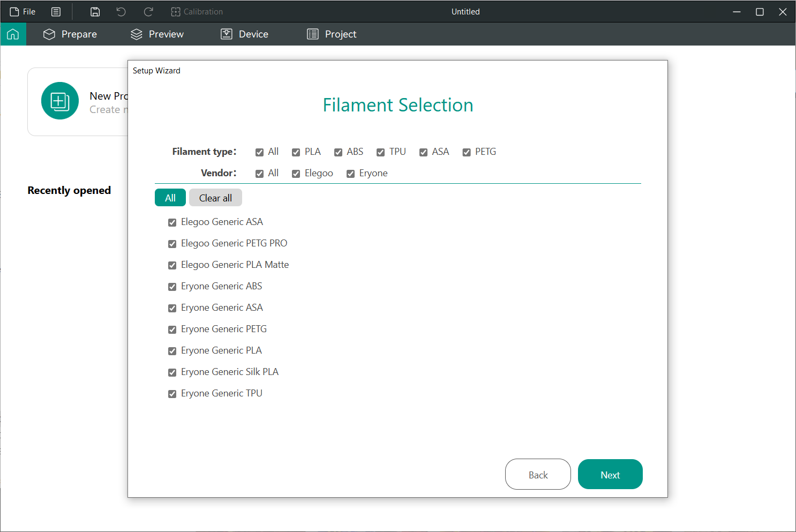Click the Clear all button
This screenshot has height=532, width=796.
pos(215,198)
